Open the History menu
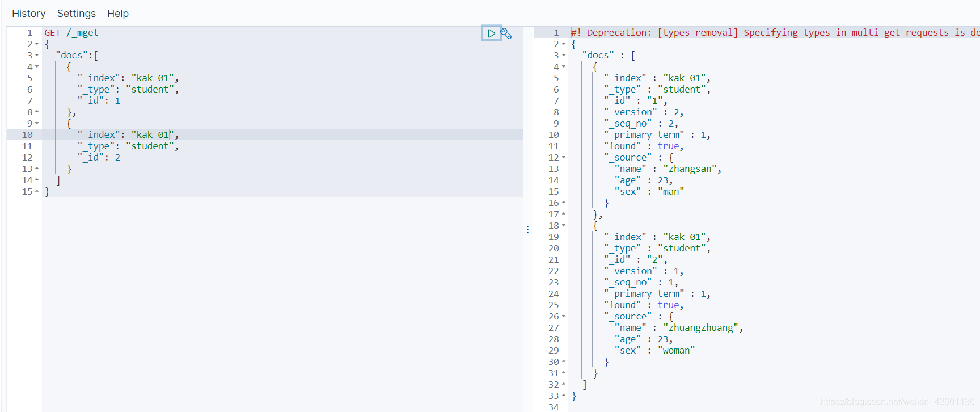 (29, 14)
